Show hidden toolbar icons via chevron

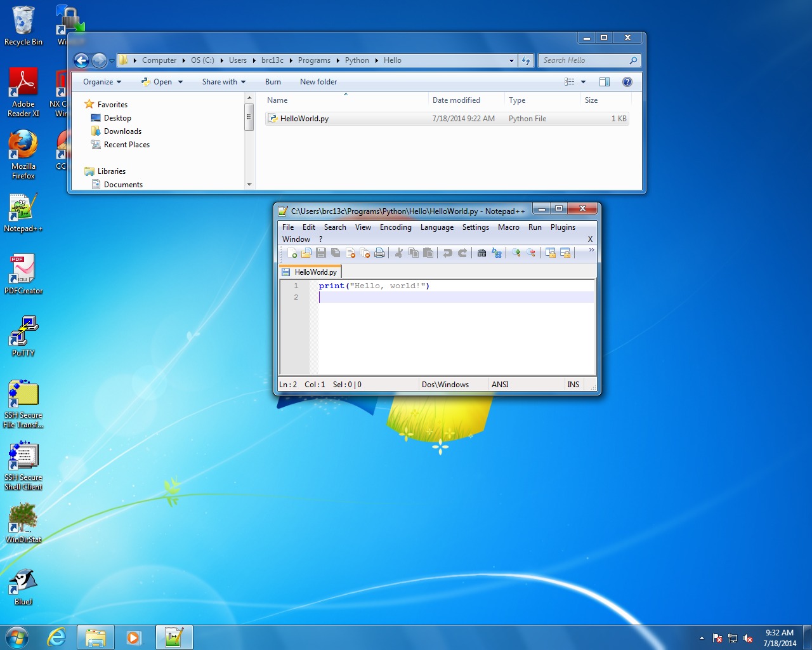pyautogui.click(x=591, y=250)
